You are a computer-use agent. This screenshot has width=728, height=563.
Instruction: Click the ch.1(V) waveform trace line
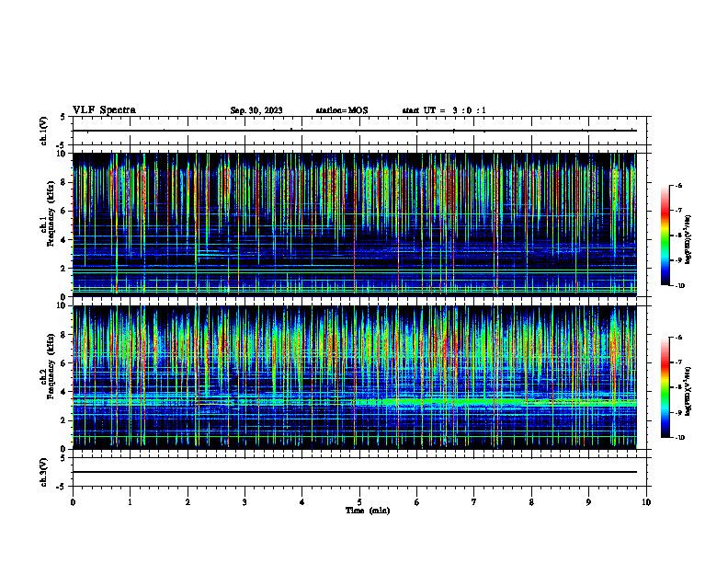click(x=355, y=131)
